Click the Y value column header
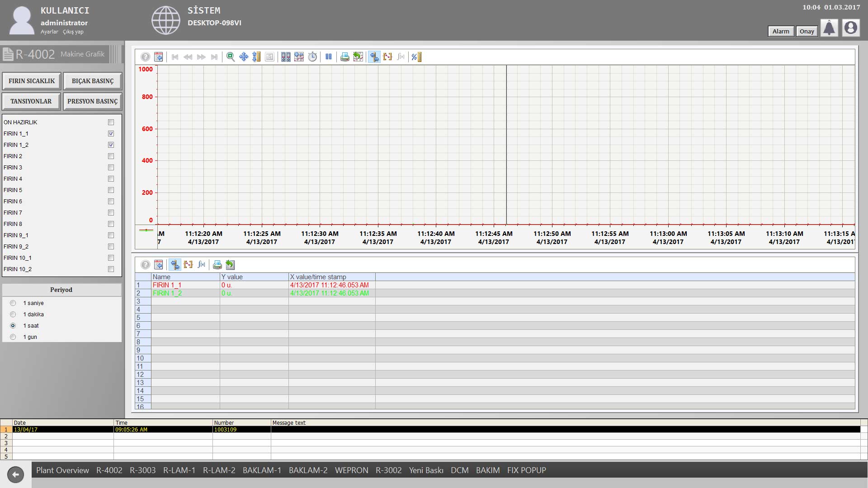The image size is (868, 488). [254, 277]
